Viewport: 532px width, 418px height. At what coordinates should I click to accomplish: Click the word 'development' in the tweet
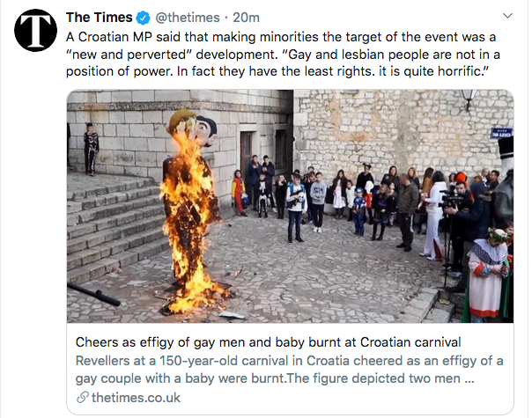click(x=231, y=55)
